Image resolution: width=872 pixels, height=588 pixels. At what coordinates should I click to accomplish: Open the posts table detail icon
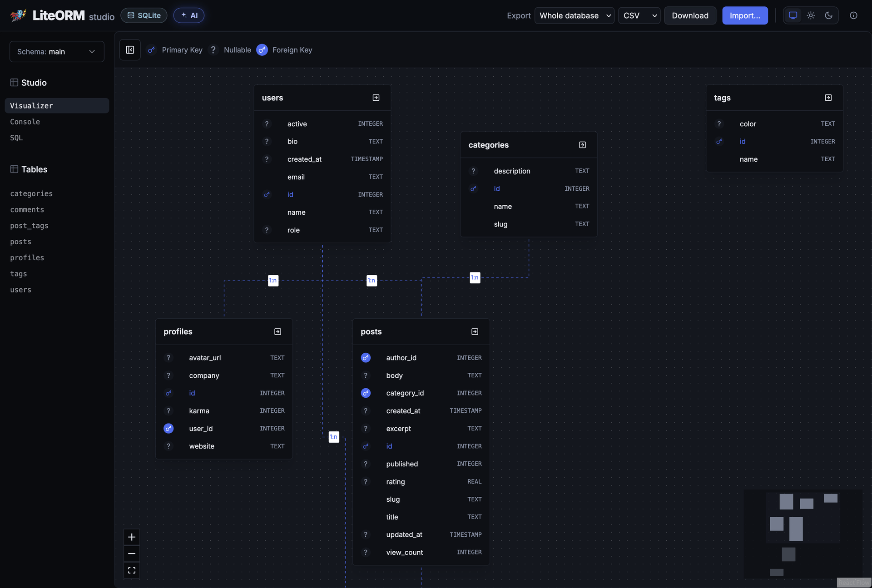475,332
